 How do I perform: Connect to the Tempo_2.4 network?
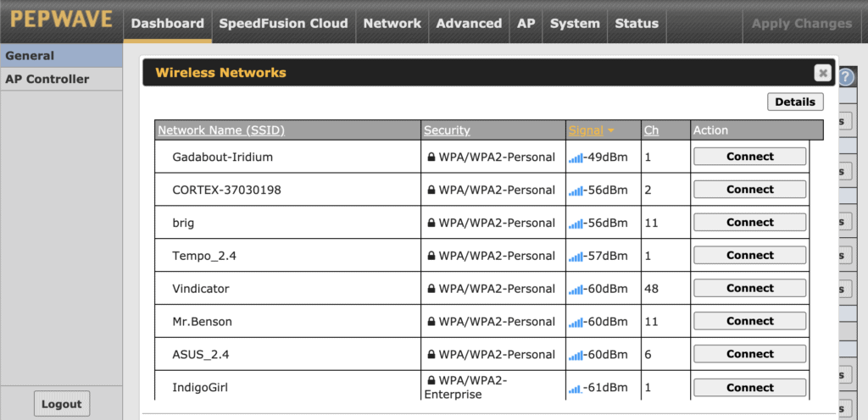[750, 256]
